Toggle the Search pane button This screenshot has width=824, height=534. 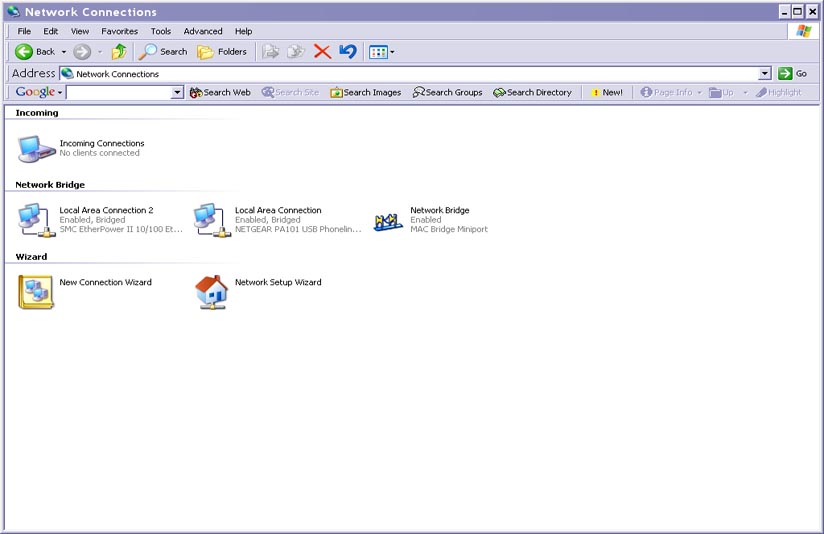click(x=163, y=52)
